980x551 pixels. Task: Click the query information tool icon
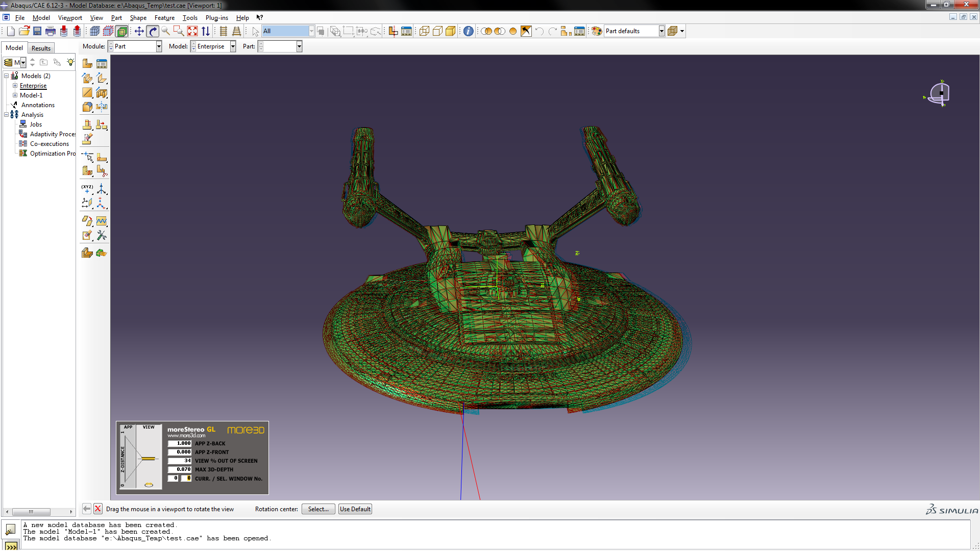[x=469, y=31]
